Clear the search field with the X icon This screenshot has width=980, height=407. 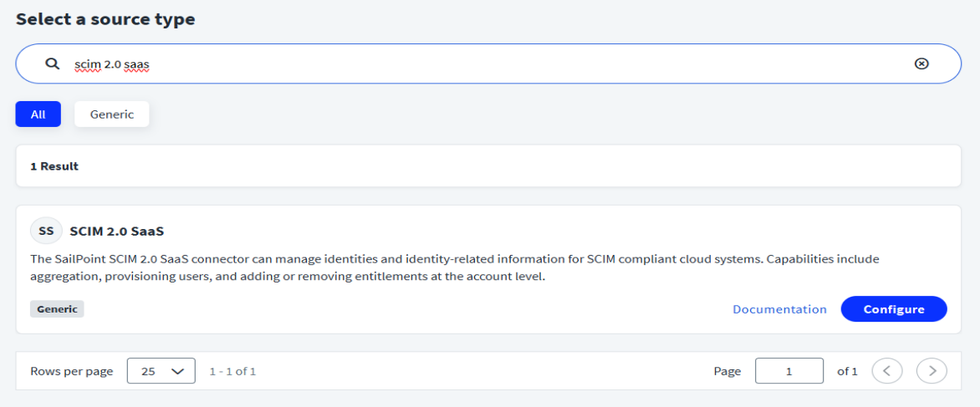coord(921,64)
